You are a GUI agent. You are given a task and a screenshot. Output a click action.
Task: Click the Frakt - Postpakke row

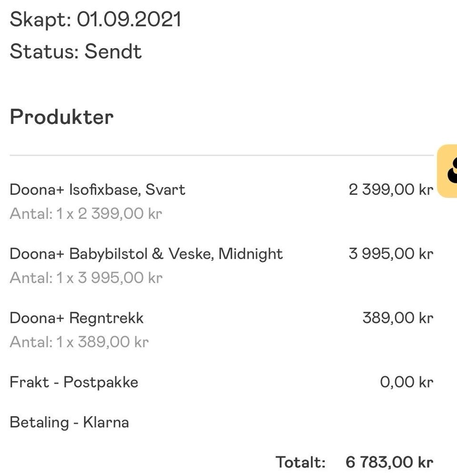click(221, 382)
